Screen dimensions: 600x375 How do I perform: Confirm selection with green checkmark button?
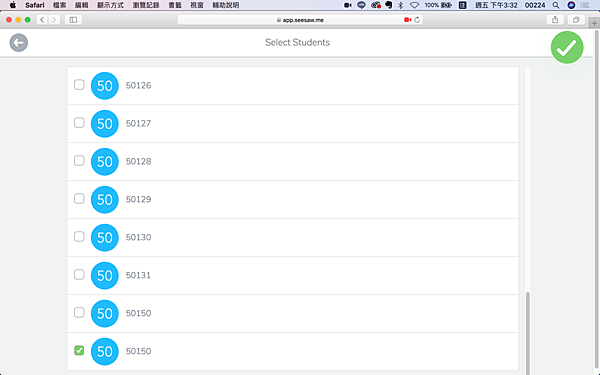[x=567, y=47]
